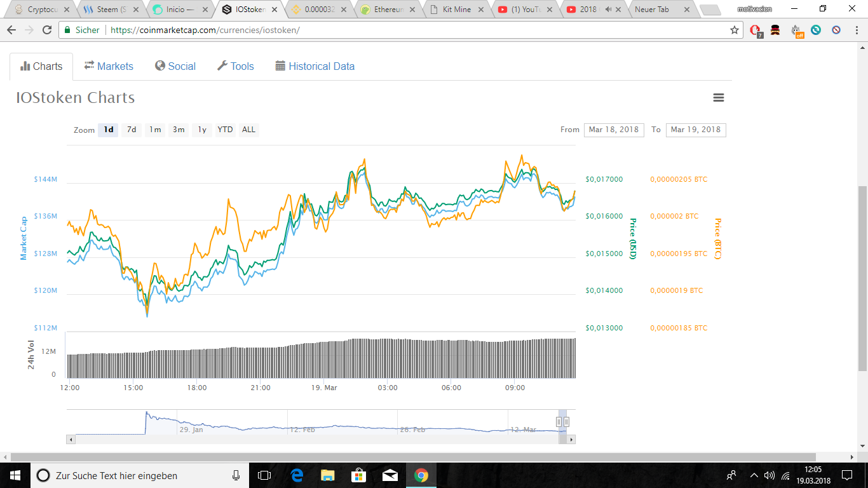This screenshot has height=488, width=868.
Task: Toggle the Market Cap series axis label
Action: (x=24, y=238)
